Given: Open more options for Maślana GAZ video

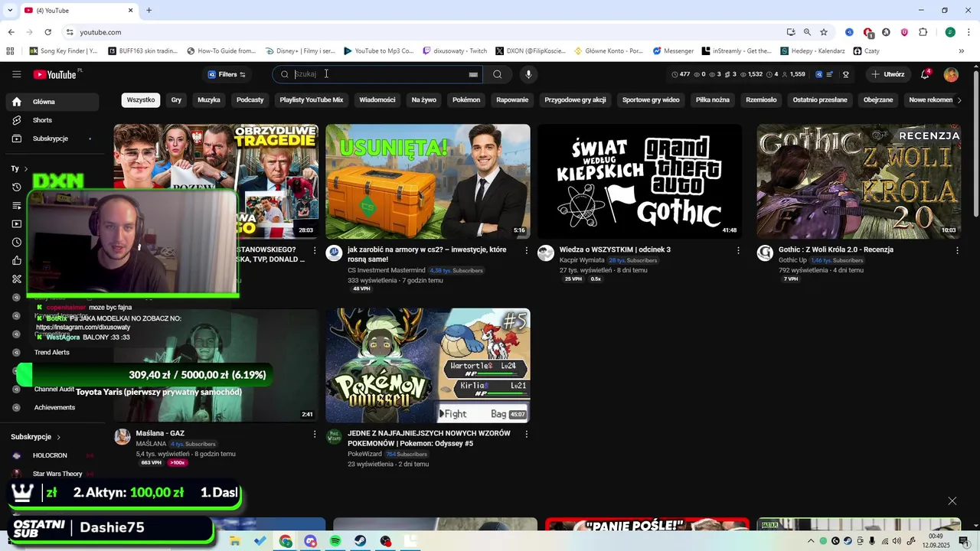Looking at the screenshot, I should (x=314, y=434).
